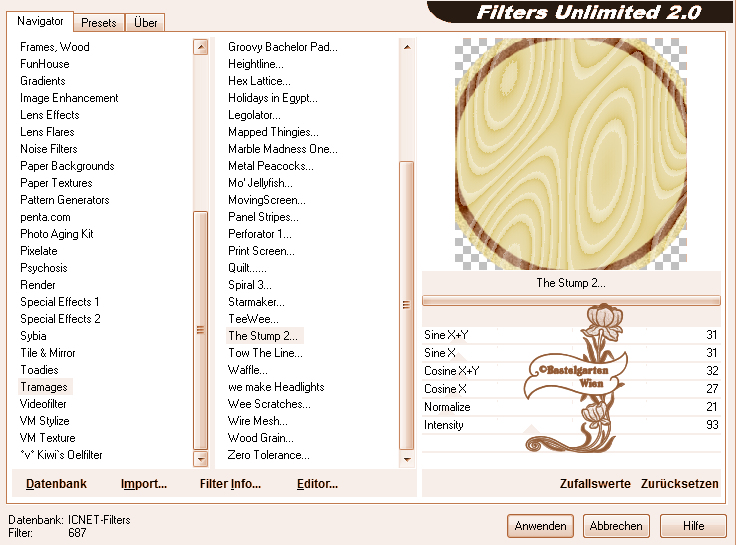Click the Datenbank button
Screen dimensions: 736x545
(x=56, y=484)
